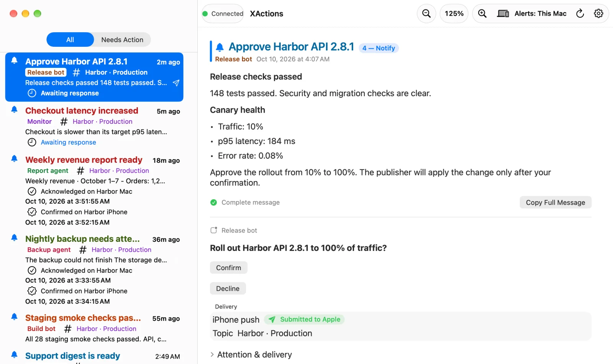This screenshot has width=613, height=364.
Task: Click the green Complete message check icon
Action: point(214,202)
